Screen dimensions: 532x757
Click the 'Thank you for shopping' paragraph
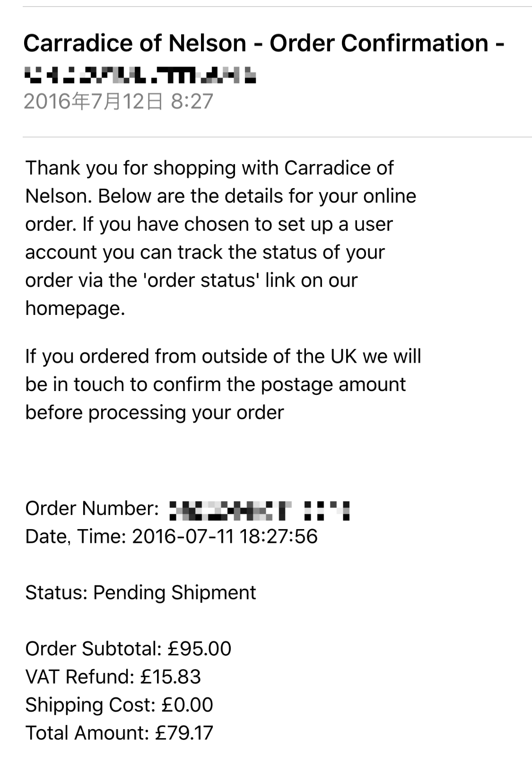(x=220, y=238)
